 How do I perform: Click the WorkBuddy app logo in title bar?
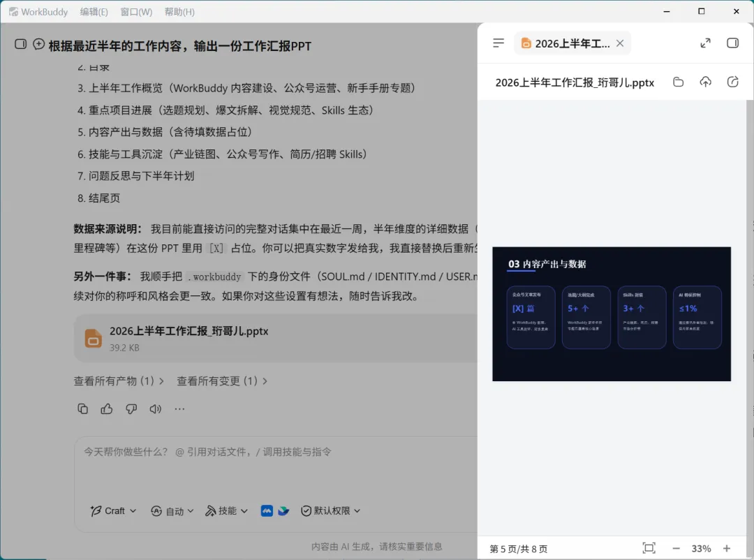(x=13, y=12)
